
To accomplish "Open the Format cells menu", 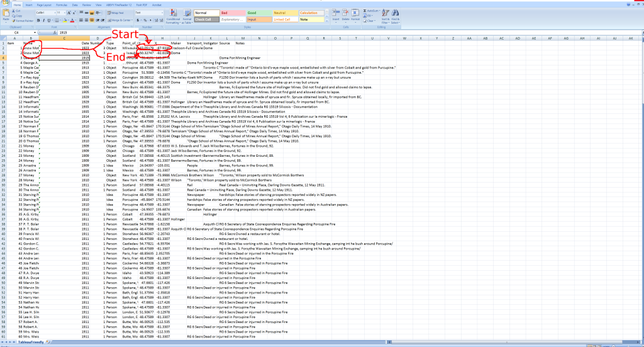I will tap(355, 15).
